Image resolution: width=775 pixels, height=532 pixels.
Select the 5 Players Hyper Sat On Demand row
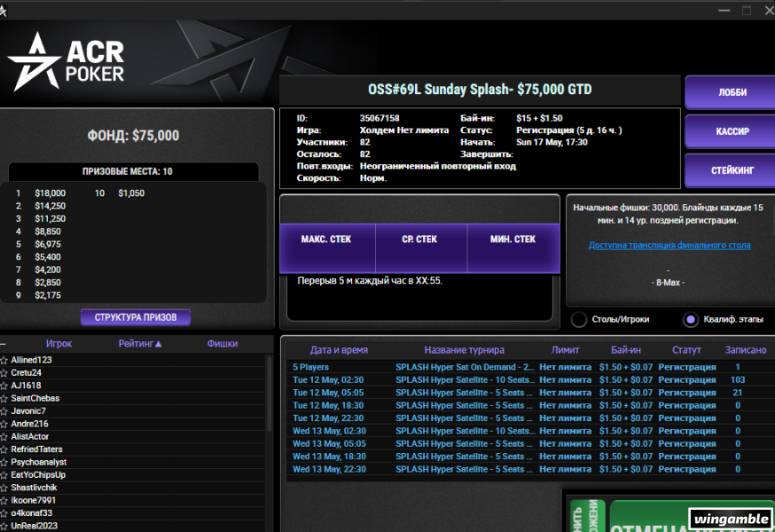(528, 367)
